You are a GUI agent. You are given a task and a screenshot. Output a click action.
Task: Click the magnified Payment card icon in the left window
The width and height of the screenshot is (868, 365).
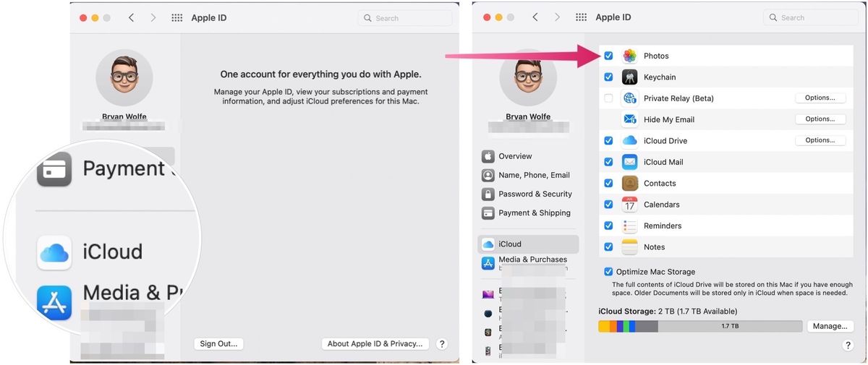[54, 169]
